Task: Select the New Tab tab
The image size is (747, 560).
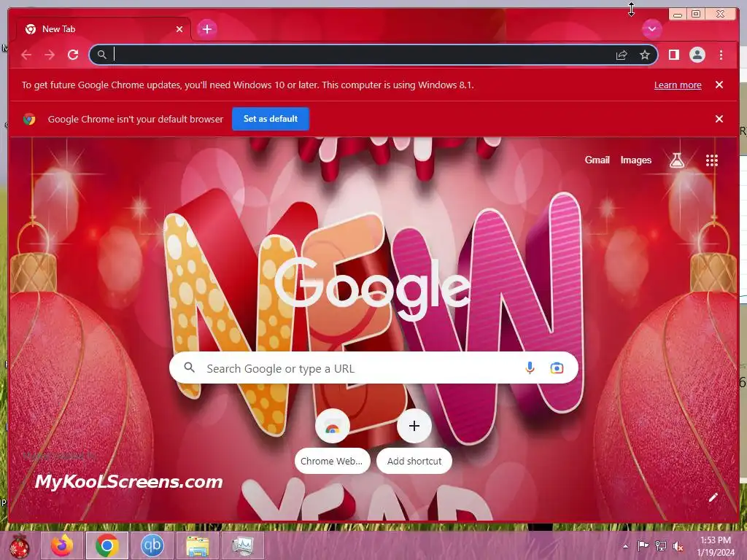Action: pos(104,29)
